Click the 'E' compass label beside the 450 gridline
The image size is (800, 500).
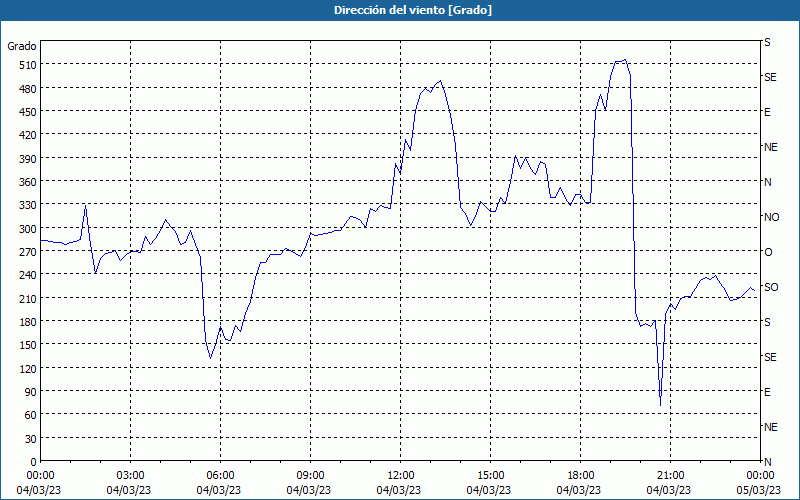click(767, 112)
